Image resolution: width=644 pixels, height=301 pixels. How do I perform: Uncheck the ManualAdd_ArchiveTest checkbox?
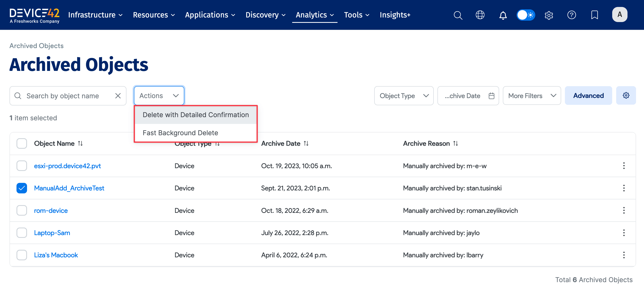[x=22, y=188]
